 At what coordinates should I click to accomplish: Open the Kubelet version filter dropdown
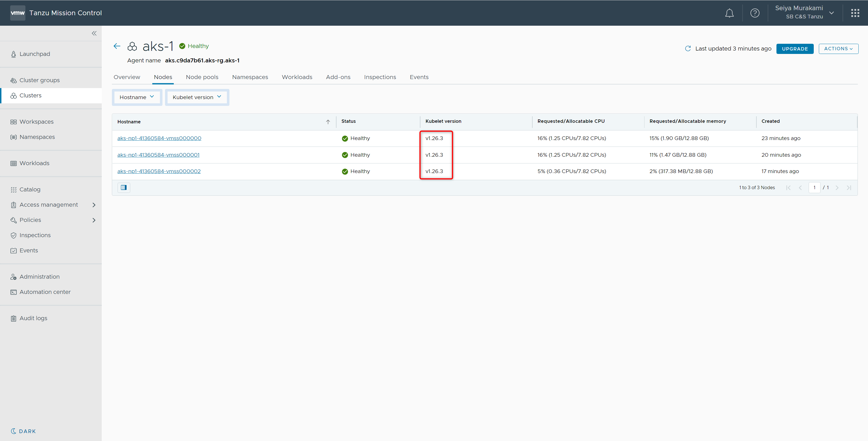click(197, 97)
